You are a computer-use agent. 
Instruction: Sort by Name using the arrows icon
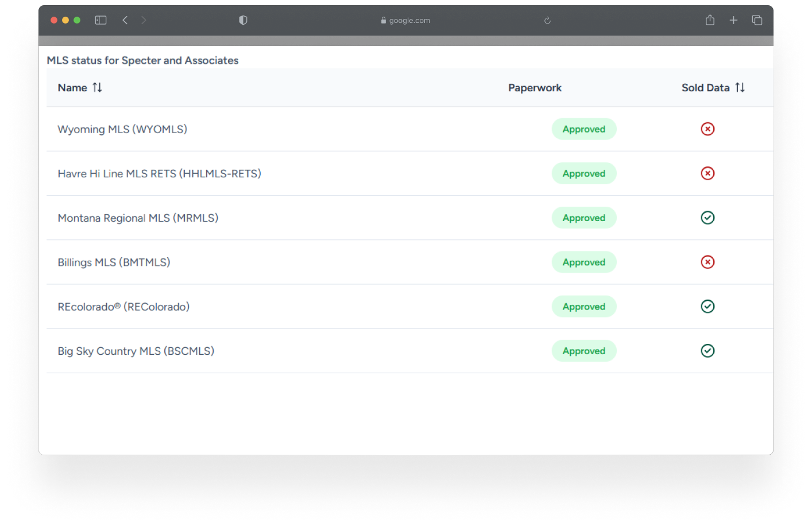(x=98, y=87)
